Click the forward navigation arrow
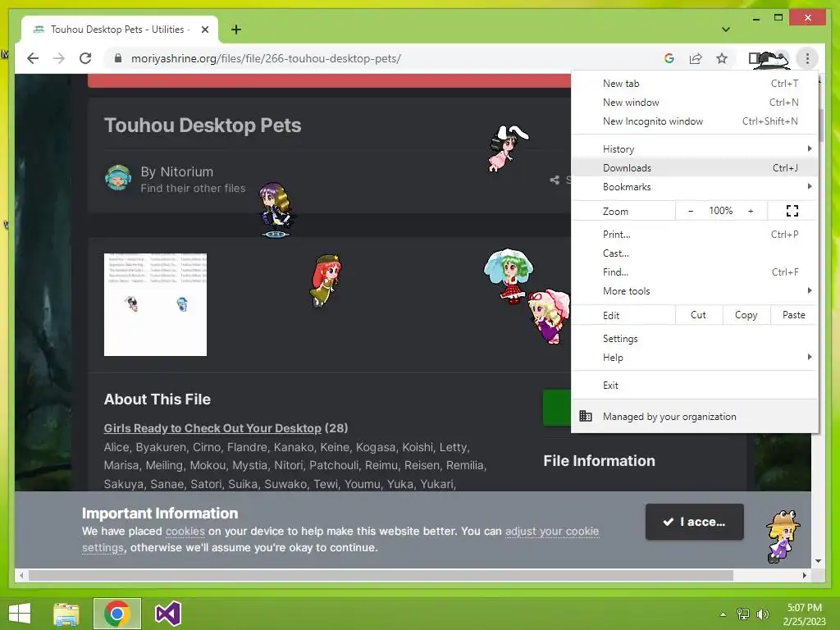This screenshot has width=840, height=630. point(59,58)
